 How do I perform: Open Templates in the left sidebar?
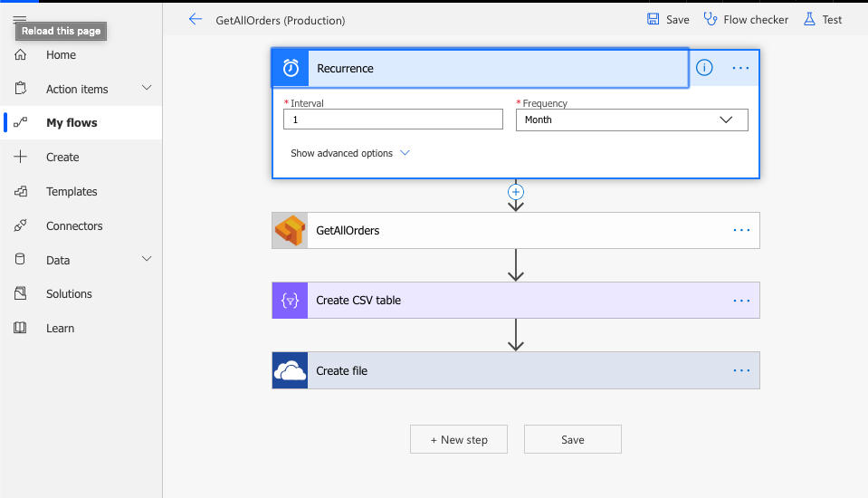(x=72, y=191)
